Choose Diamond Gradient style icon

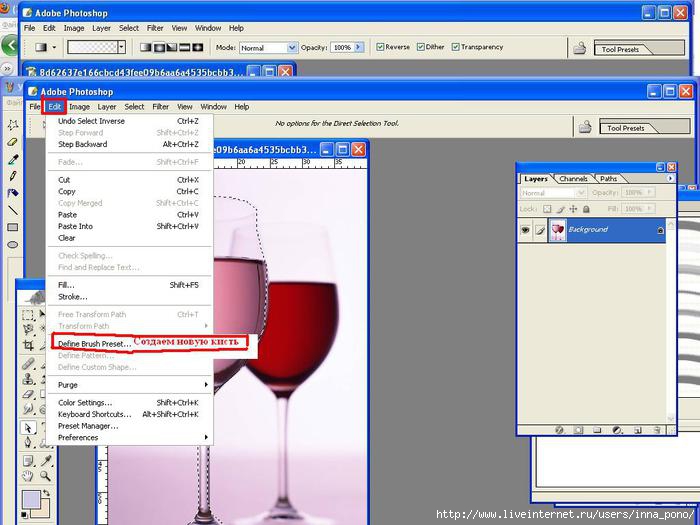[197, 47]
